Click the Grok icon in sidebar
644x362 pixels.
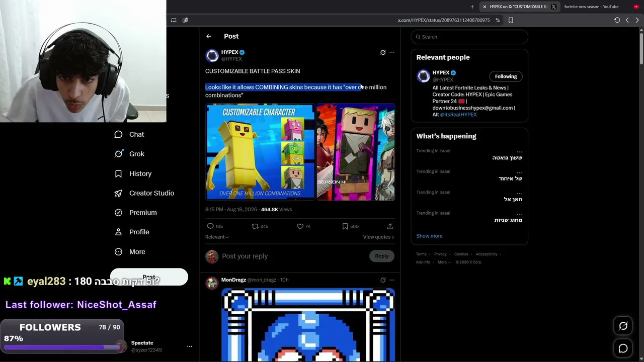[x=118, y=154]
